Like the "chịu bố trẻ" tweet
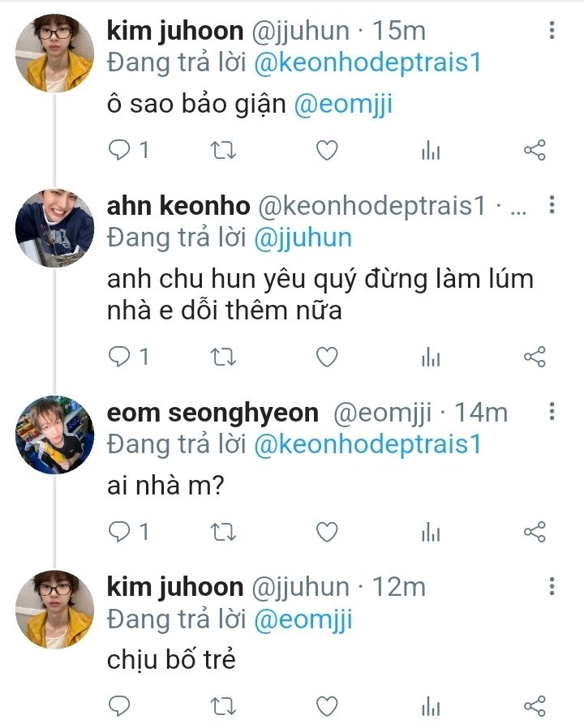 point(327,706)
